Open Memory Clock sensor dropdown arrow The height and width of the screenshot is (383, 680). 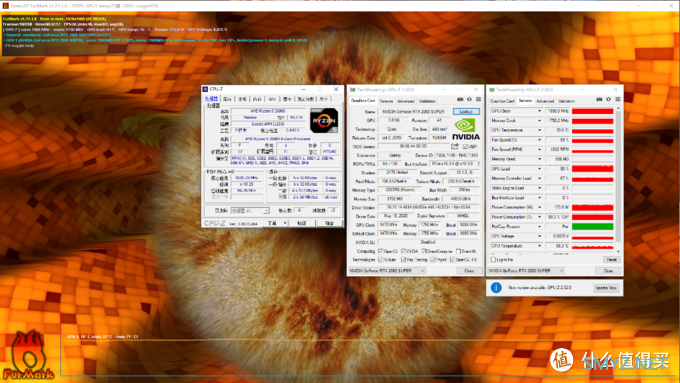539,121
